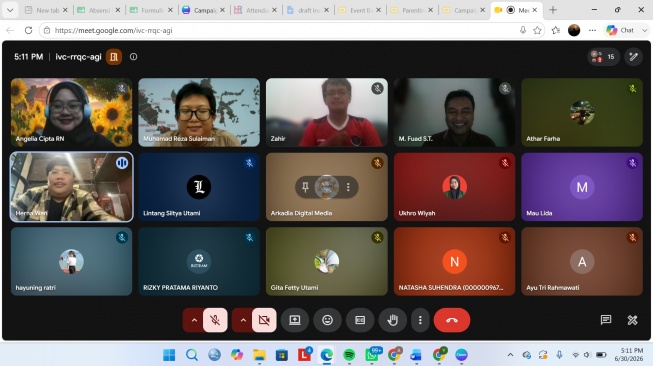Open the three-dot more options menu
Image resolution: width=653 pixels, height=366 pixels.
[420, 320]
